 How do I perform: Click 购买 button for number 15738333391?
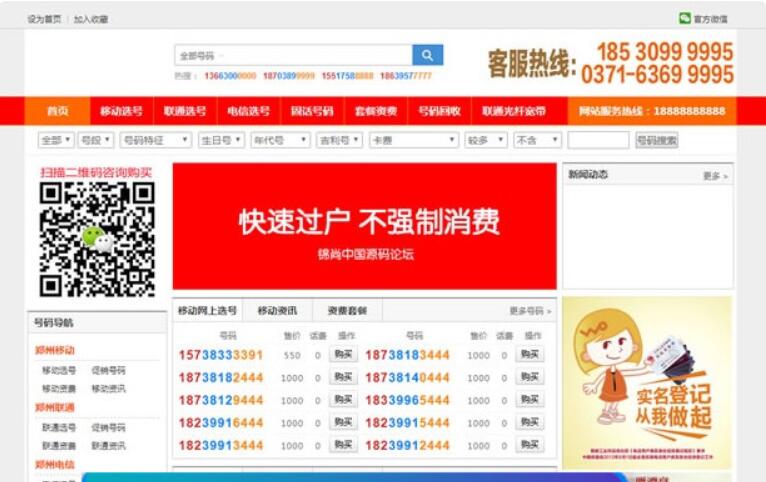[x=343, y=355]
